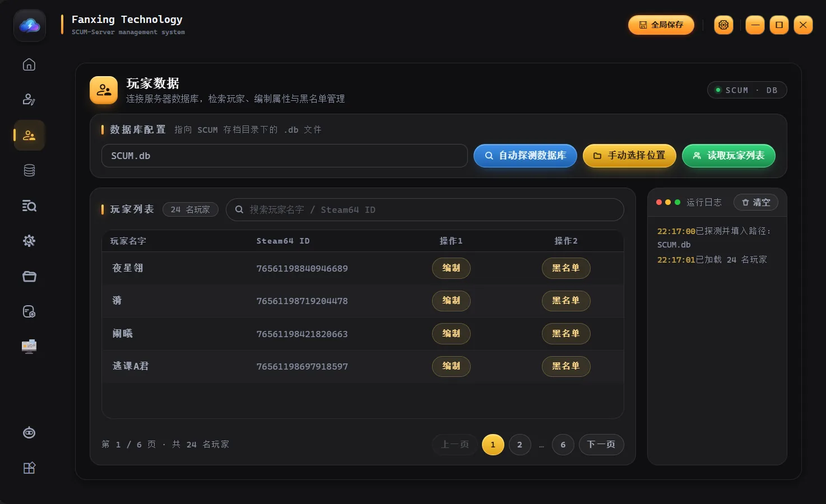Click the player name 逃课A君
Viewport: 826px width, 504px height.
(x=131, y=366)
